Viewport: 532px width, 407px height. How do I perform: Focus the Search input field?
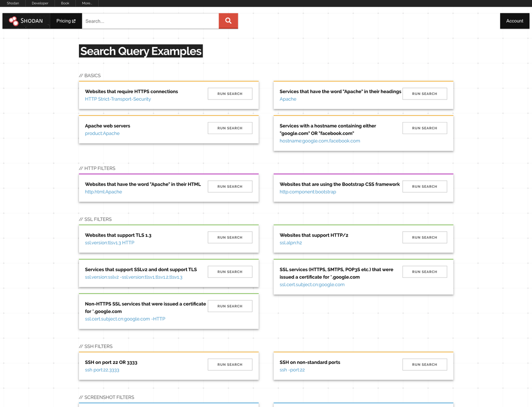click(x=150, y=21)
